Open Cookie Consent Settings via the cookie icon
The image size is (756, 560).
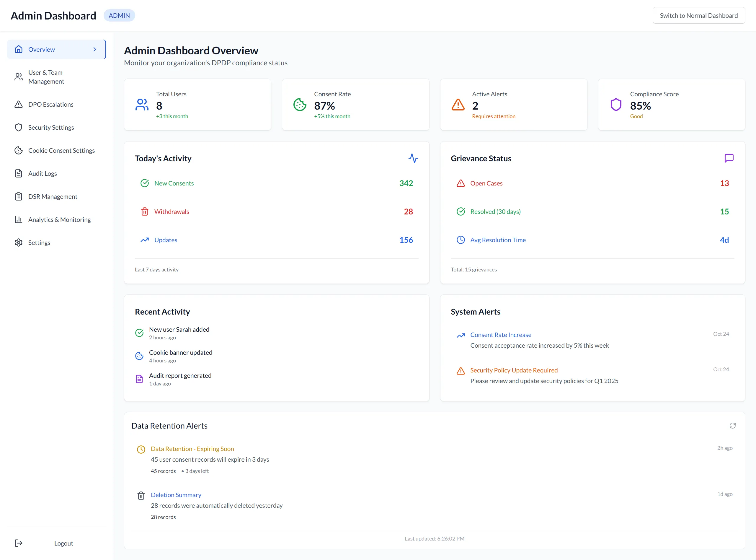click(x=19, y=150)
